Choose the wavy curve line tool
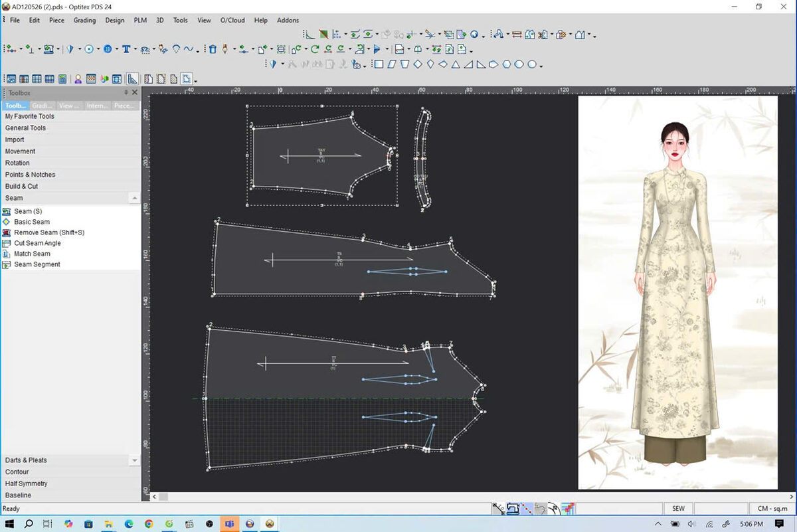797x532 pixels. pyautogui.click(x=188, y=49)
